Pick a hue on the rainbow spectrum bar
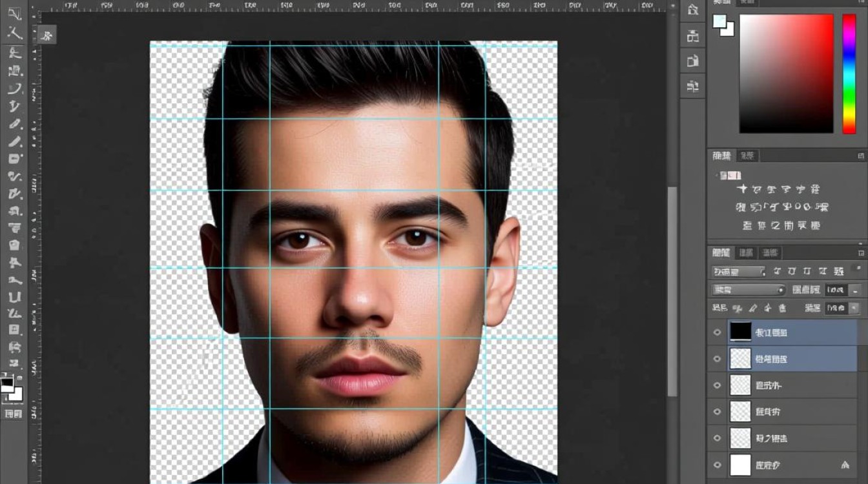Viewport: 868px width, 484px height. pyautogui.click(x=849, y=74)
